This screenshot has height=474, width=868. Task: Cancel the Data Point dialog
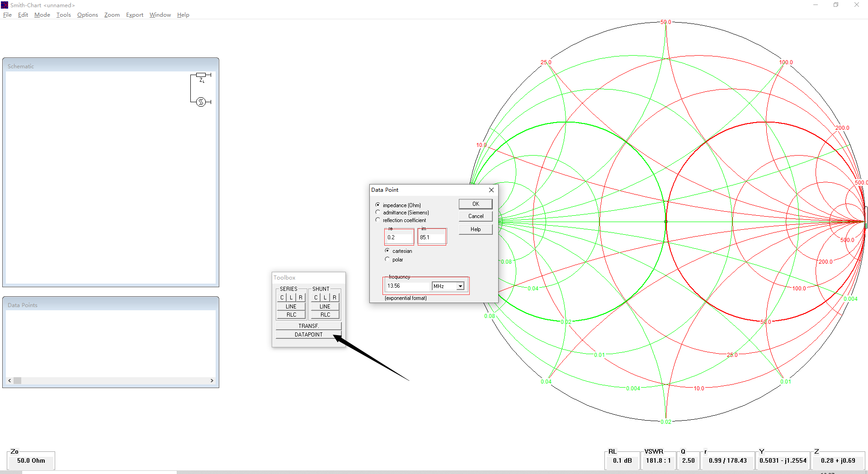tap(476, 216)
